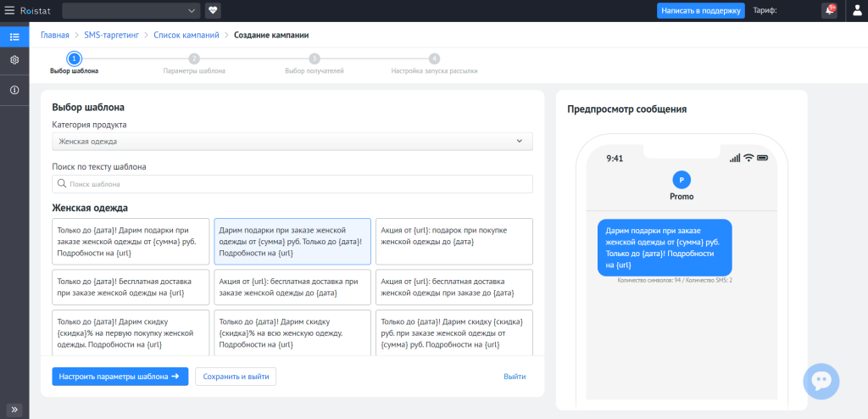Select the list icon in left sidebar
The height and width of the screenshot is (419, 868).
click(14, 36)
